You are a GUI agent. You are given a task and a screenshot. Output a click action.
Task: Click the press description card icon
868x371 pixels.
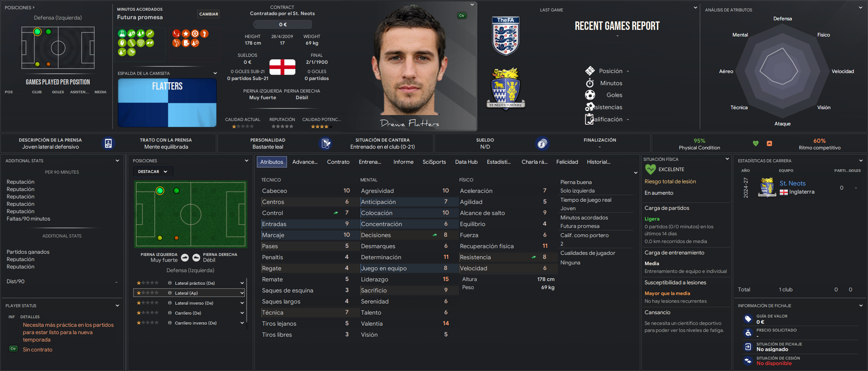click(x=108, y=143)
